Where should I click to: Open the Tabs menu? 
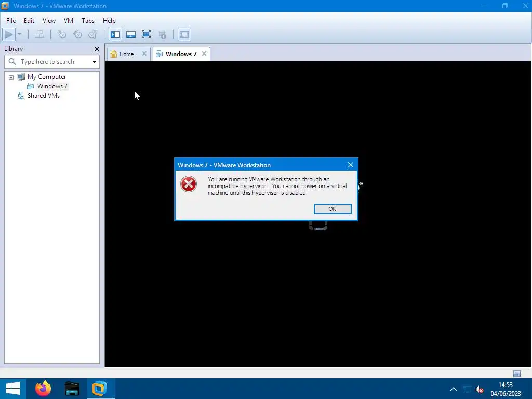pyautogui.click(x=88, y=21)
